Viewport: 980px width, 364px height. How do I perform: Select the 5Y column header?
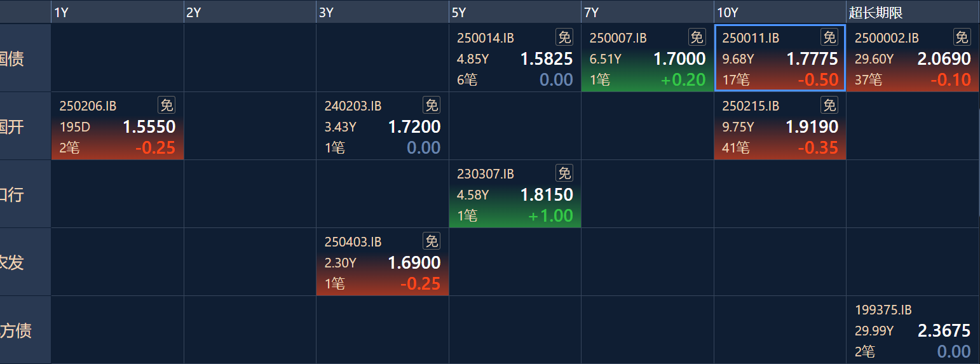click(x=459, y=13)
